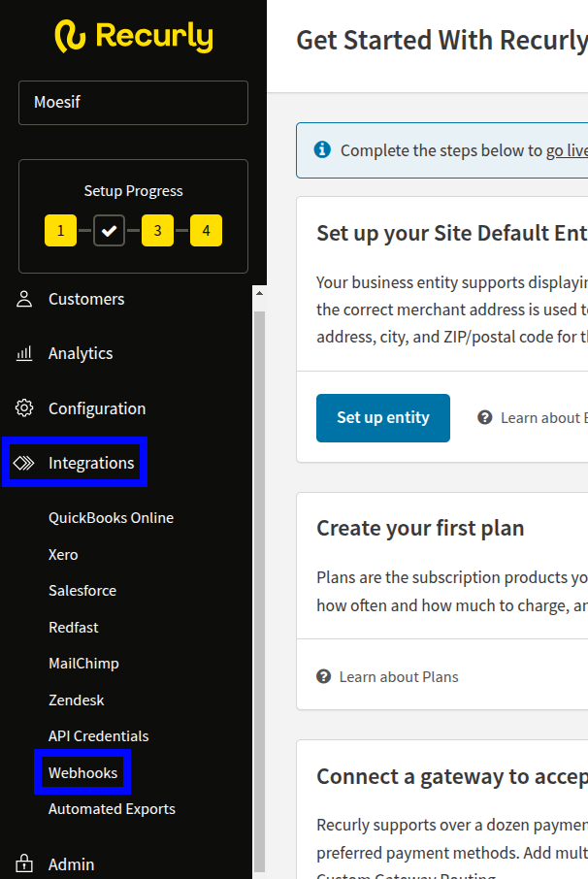The image size is (588, 879).
Task: Open Webhooks under Integrations
Action: [x=83, y=773]
